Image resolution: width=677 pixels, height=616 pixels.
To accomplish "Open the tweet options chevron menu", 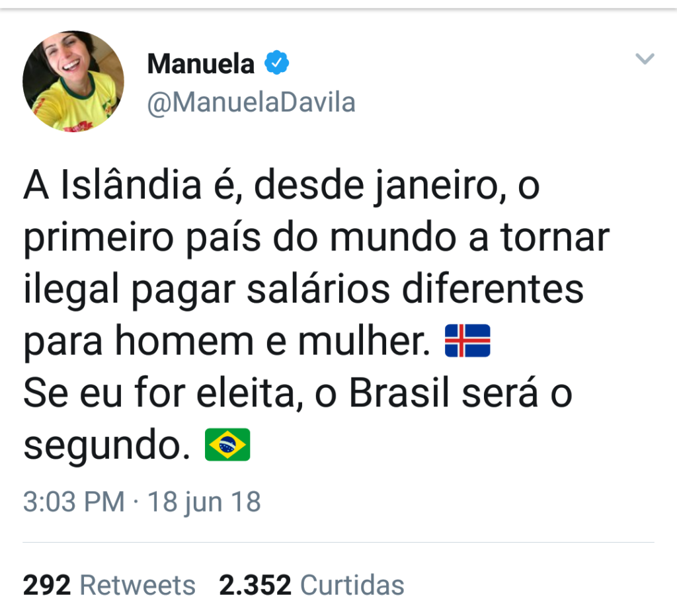I will click(x=644, y=59).
